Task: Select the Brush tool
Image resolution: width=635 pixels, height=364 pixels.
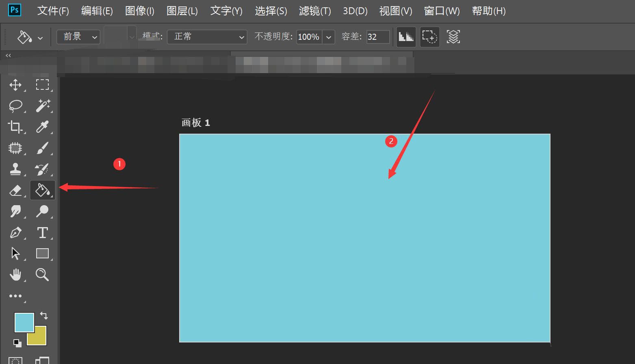Action: click(x=42, y=148)
